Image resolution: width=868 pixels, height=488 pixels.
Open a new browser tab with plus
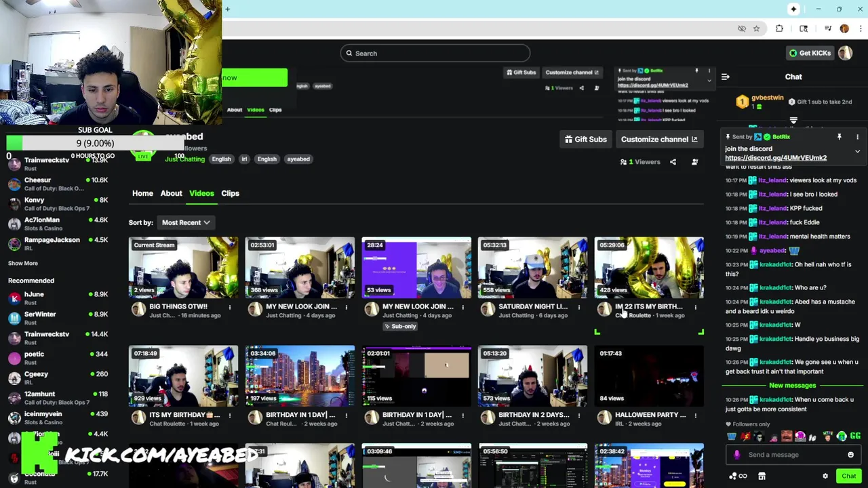(x=228, y=9)
